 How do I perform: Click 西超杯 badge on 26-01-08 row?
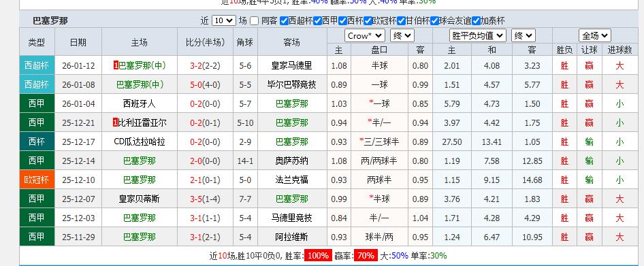click(37, 84)
